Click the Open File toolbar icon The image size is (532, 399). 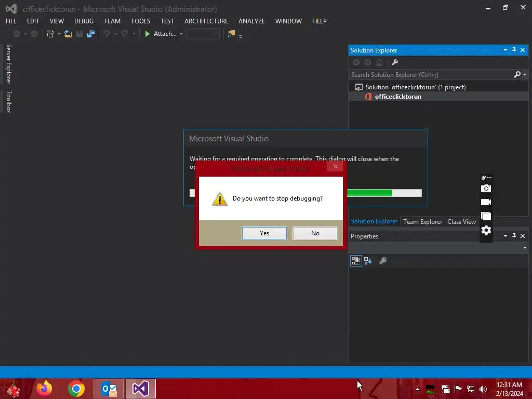pos(68,34)
